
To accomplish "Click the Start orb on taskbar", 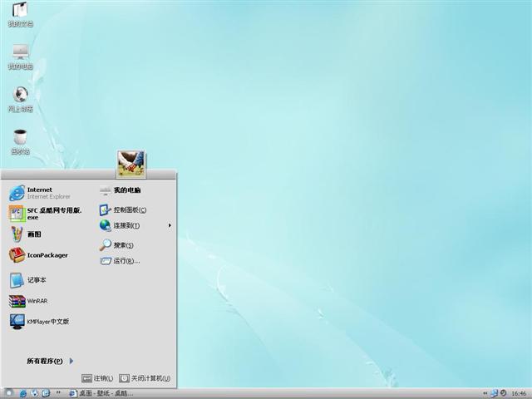I will tap(8, 393).
